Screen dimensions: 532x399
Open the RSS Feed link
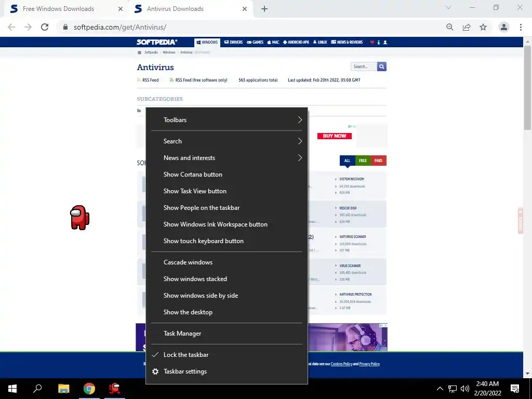click(148, 80)
